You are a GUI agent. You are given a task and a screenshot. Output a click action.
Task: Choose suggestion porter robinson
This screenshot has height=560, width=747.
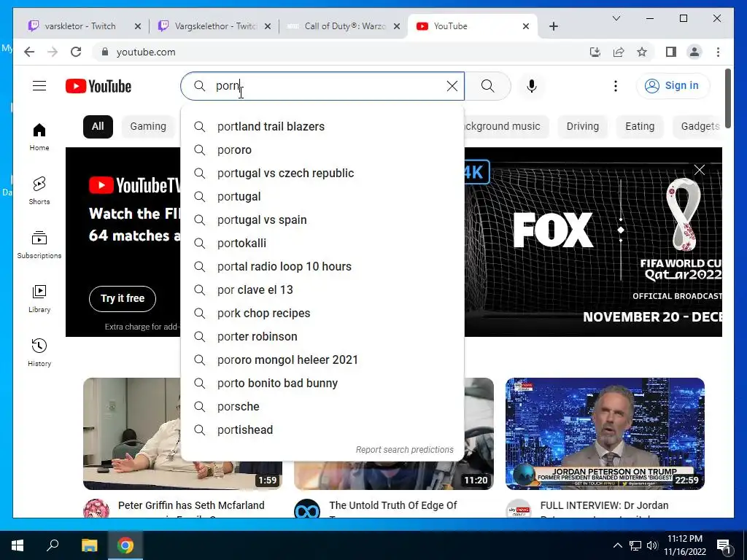[x=322, y=336]
